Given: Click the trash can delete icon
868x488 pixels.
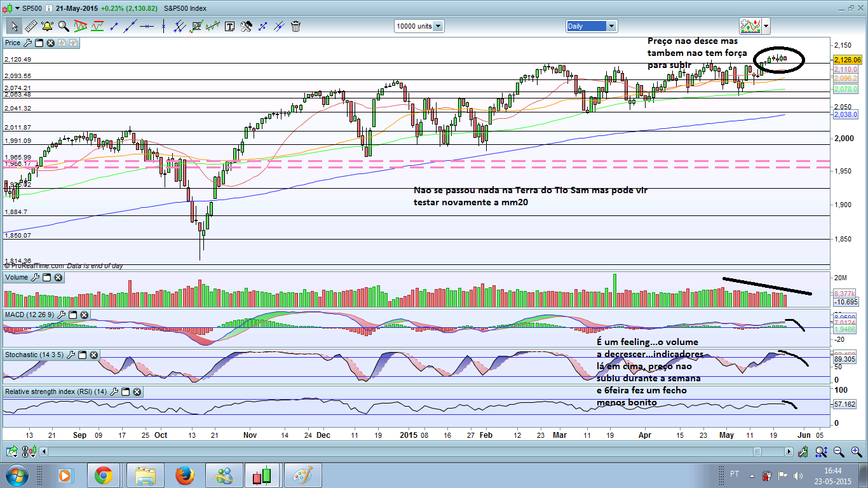Looking at the screenshot, I should [x=295, y=26].
